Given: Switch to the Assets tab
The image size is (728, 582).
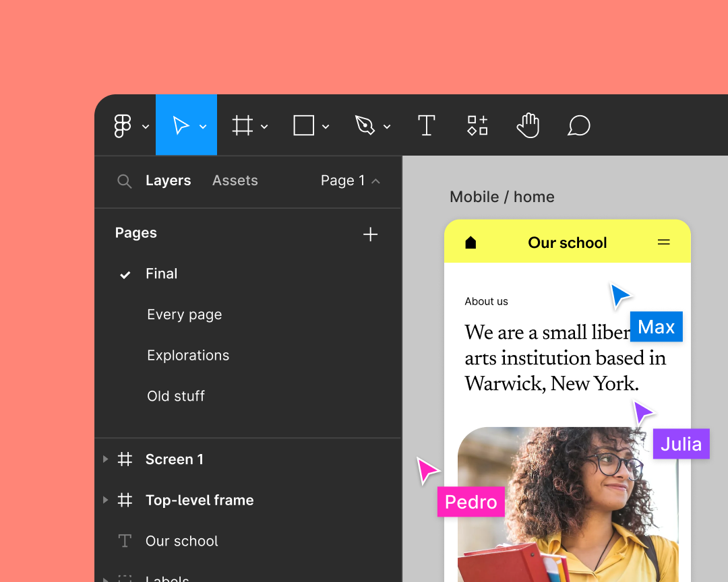Looking at the screenshot, I should (235, 181).
